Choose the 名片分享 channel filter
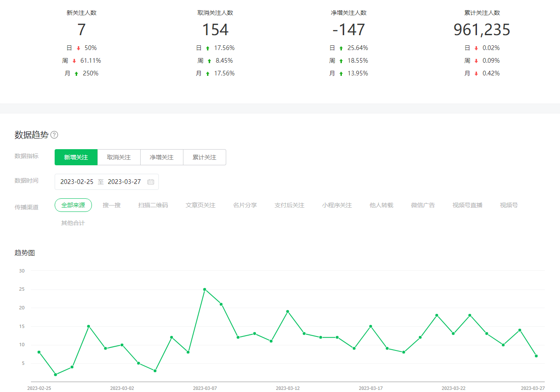Image resolution: width=560 pixels, height=392 pixels. tap(245, 205)
